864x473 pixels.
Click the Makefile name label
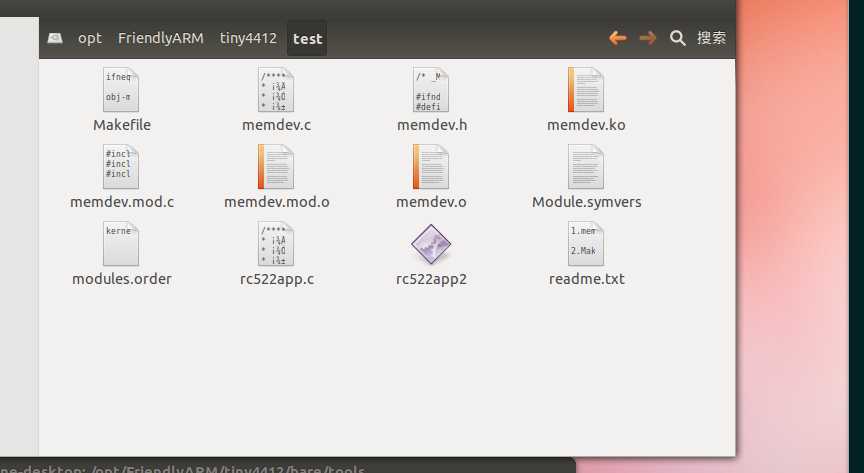122,125
